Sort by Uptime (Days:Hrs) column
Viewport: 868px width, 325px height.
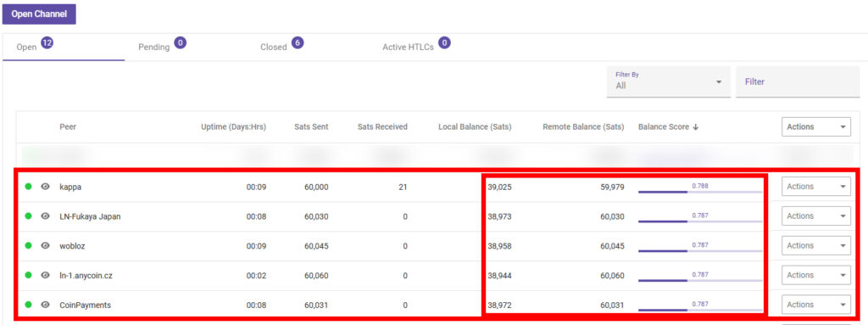point(234,127)
